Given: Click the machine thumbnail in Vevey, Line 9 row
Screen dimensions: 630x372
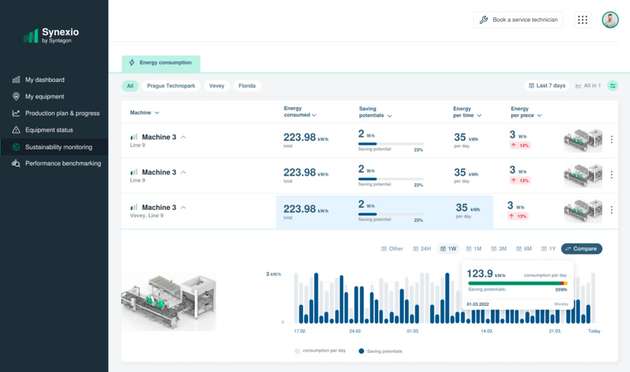Looking at the screenshot, I should click(583, 211).
